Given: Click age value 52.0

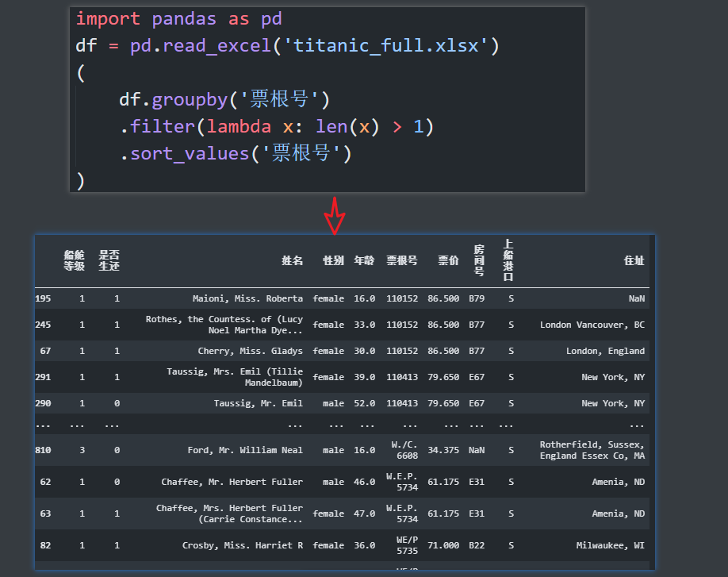Looking at the screenshot, I should (365, 404).
